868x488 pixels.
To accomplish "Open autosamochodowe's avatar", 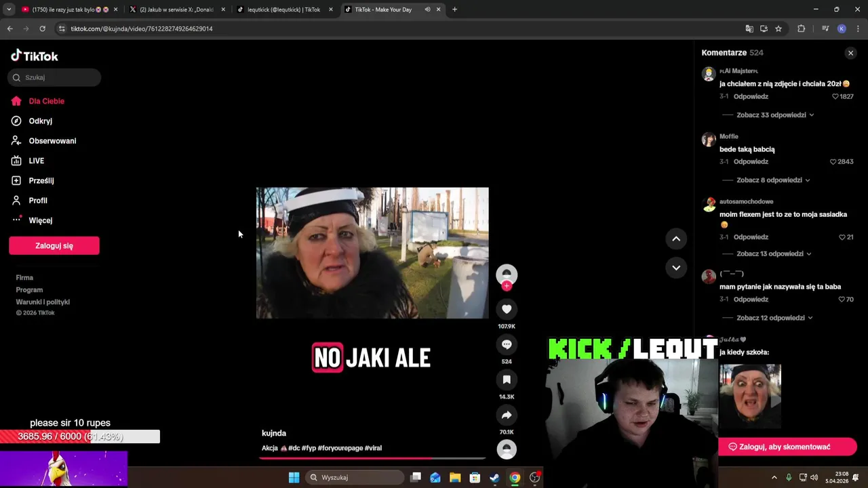I will (x=709, y=205).
